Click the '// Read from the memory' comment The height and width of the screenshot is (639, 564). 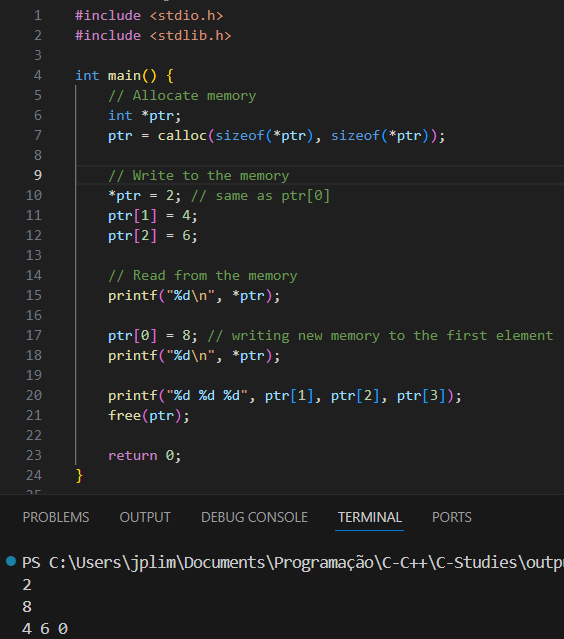203,275
